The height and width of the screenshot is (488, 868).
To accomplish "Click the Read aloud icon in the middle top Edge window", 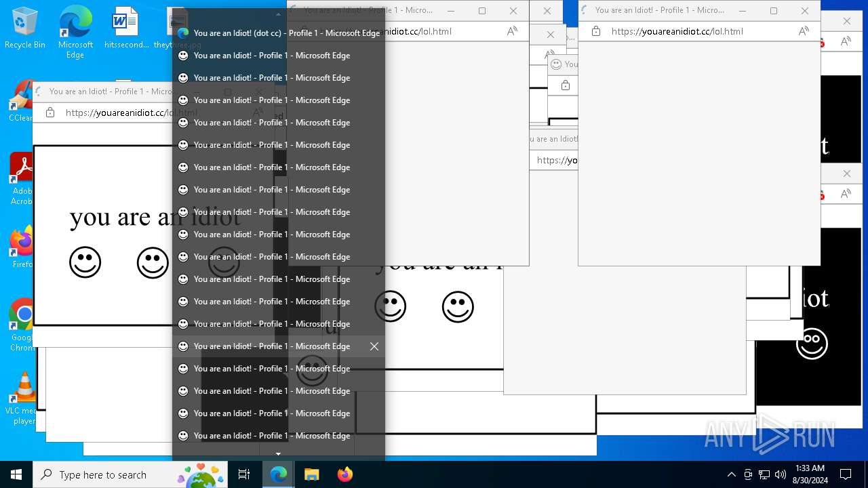I will click(x=512, y=31).
